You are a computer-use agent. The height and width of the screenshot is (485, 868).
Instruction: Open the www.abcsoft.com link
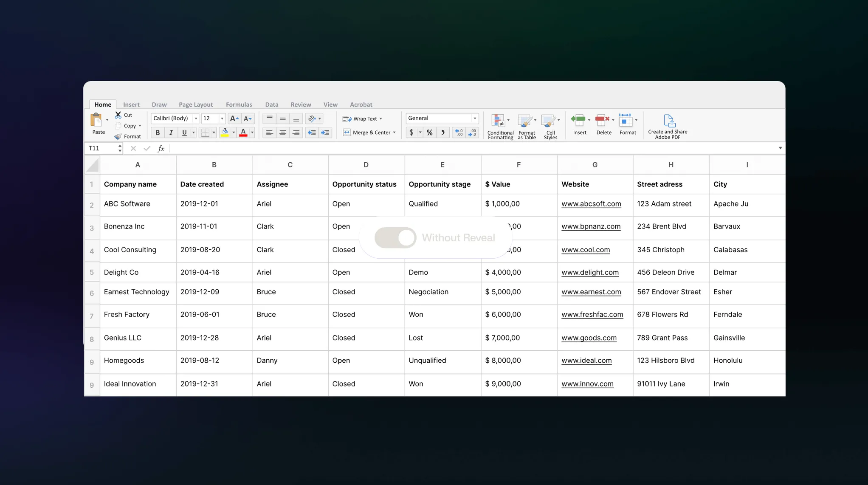click(591, 204)
